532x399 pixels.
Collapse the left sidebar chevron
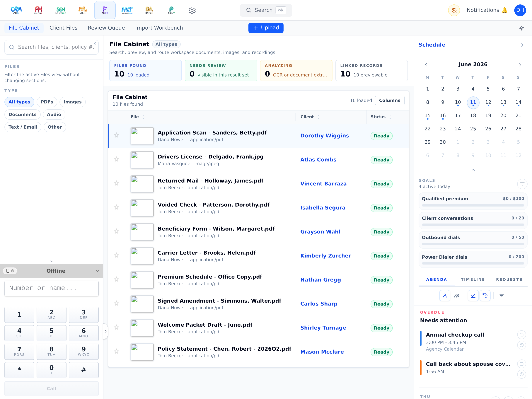point(95,44)
